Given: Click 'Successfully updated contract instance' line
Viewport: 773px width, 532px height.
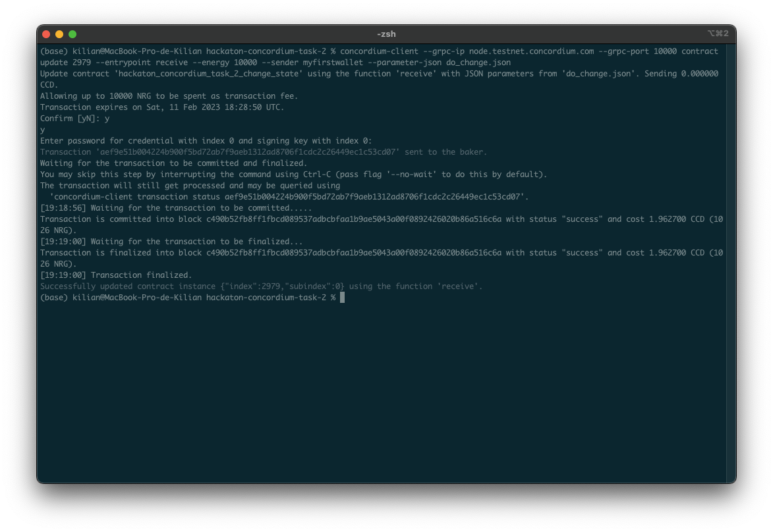Looking at the screenshot, I should [x=261, y=286].
